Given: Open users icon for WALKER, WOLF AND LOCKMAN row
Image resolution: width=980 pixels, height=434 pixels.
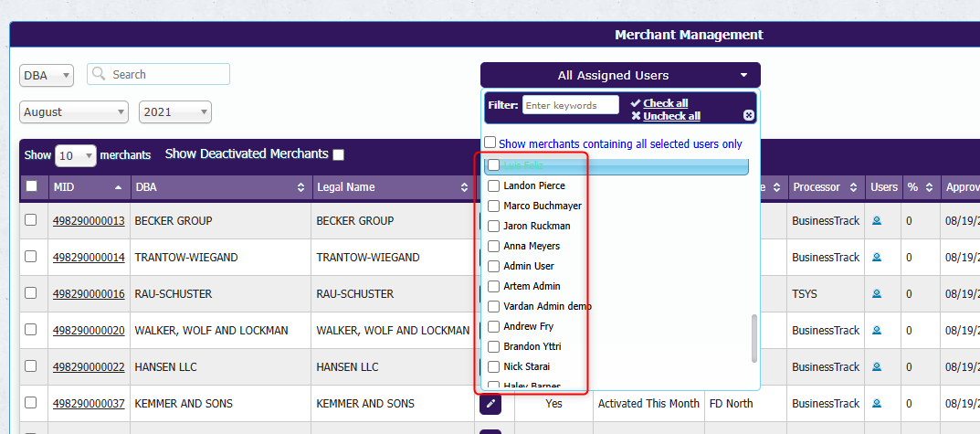Looking at the screenshot, I should (x=876, y=330).
